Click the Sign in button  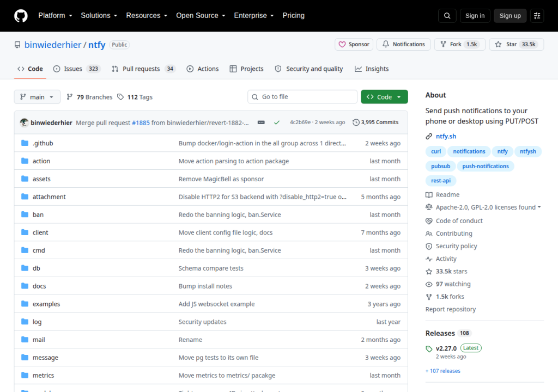pyautogui.click(x=475, y=16)
